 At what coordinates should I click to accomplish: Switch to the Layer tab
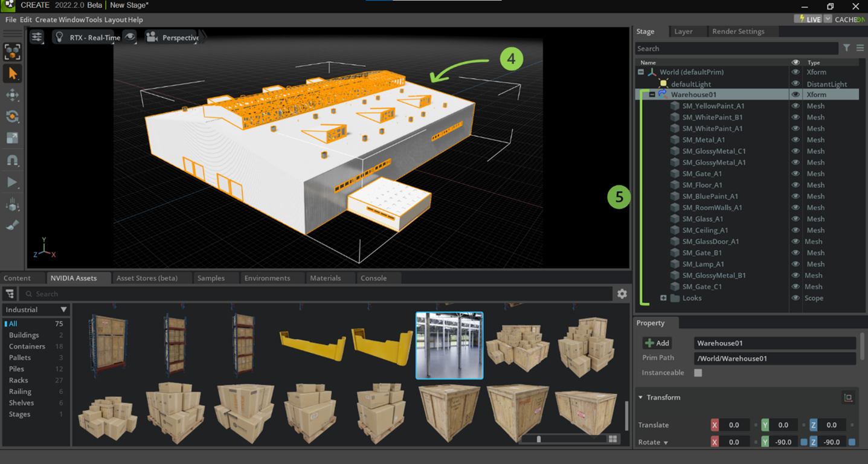pyautogui.click(x=683, y=31)
